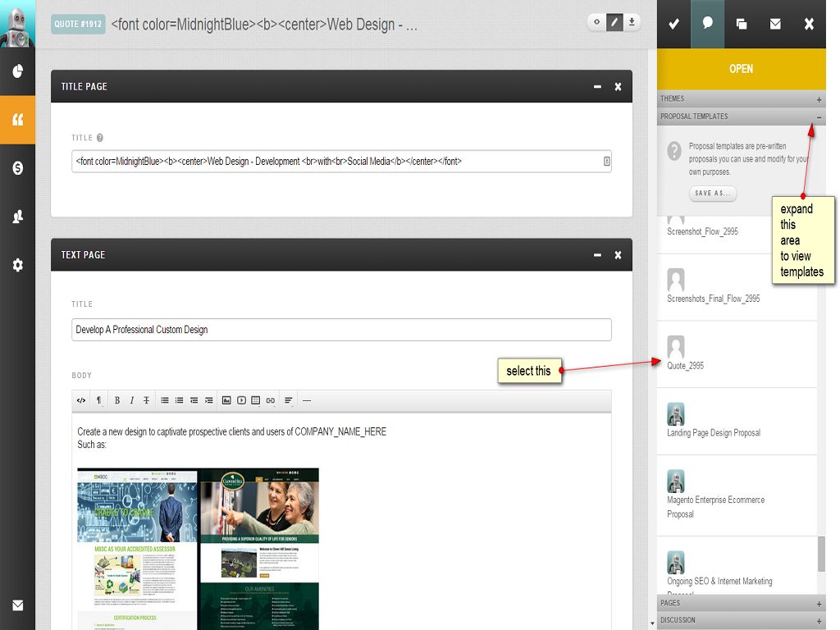Open the settings gear in left sidebar

(x=17, y=265)
